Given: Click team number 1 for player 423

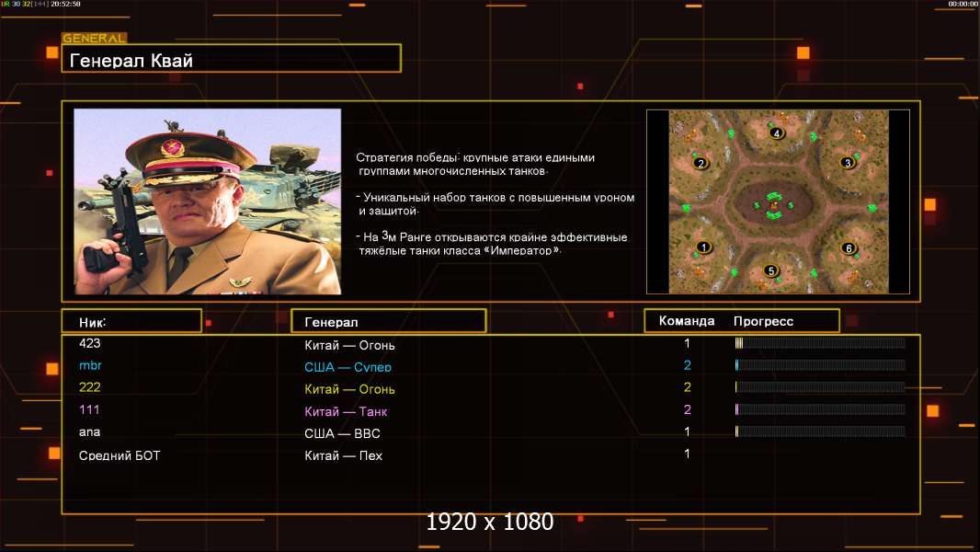Looking at the screenshot, I should [687, 343].
